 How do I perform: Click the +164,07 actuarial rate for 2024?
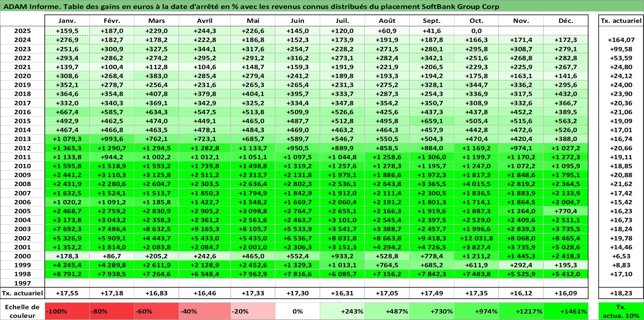pos(621,40)
